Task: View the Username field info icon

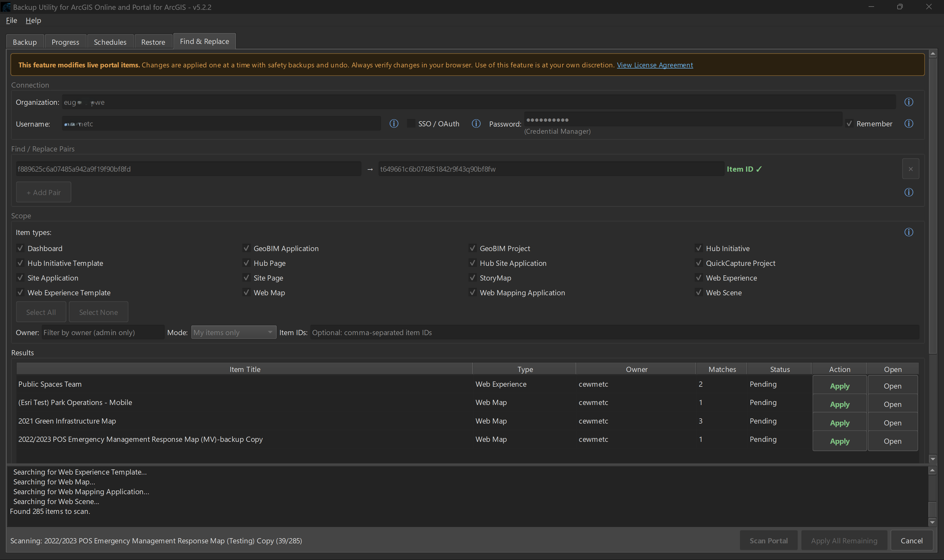Action: pos(394,123)
